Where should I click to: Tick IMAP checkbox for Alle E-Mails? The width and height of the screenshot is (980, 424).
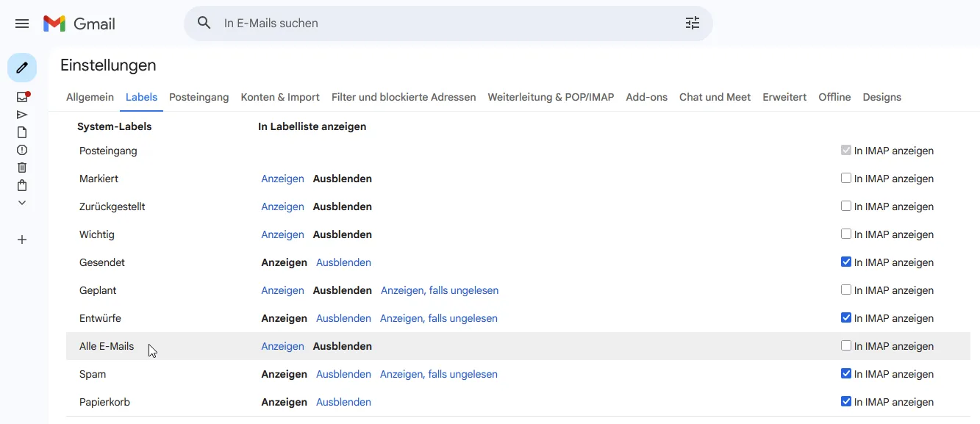846,346
